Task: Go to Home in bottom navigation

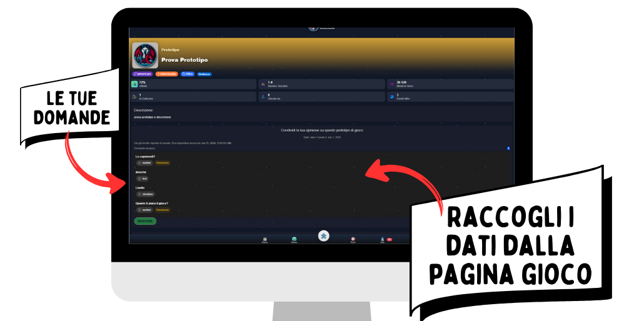Action: pyautogui.click(x=294, y=239)
